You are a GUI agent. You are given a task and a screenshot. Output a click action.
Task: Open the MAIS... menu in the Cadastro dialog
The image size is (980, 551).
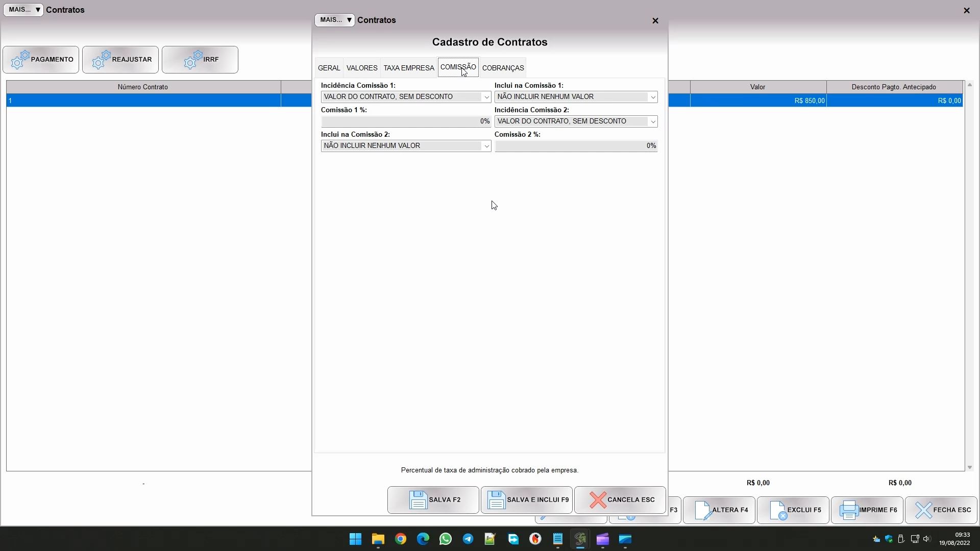(x=335, y=20)
